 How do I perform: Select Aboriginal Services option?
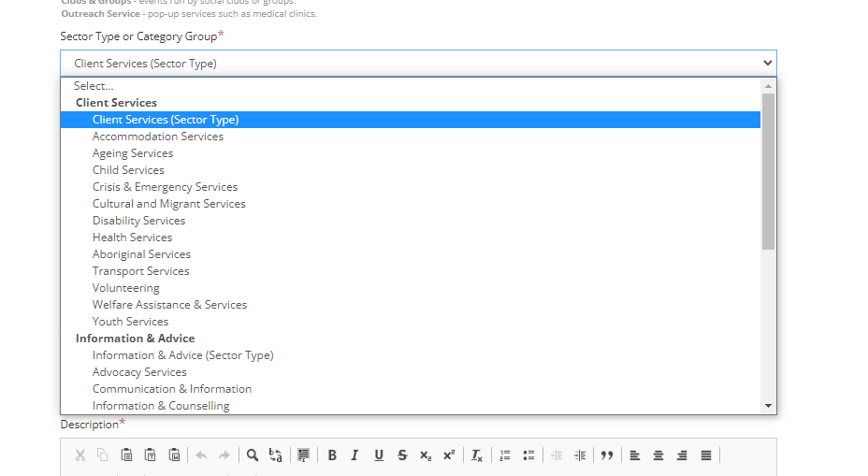pyautogui.click(x=411, y=254)
